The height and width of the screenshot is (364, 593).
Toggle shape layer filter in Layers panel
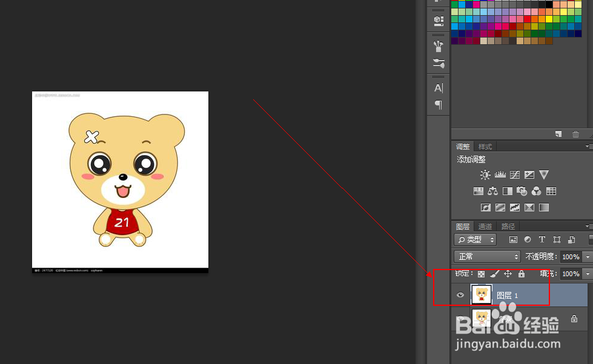pyautogui.click(x=557, y=239)
